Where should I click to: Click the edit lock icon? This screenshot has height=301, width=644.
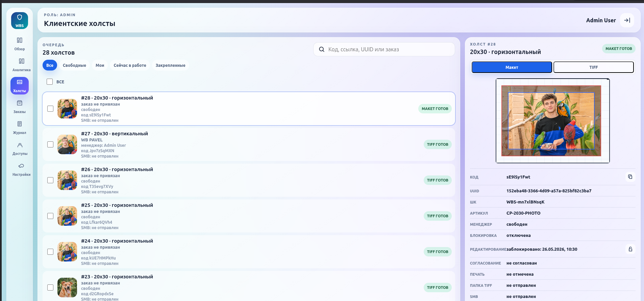tap(630, 249)
